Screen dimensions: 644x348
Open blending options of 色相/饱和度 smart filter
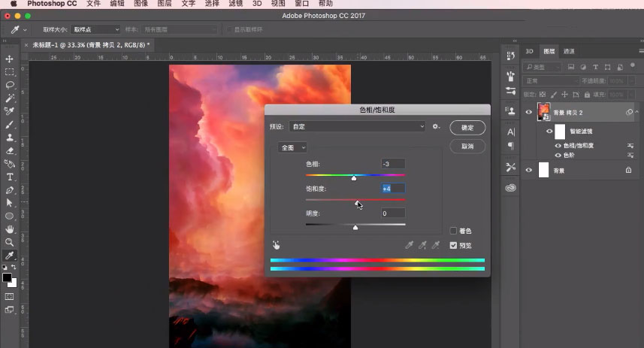coord(630,146)
